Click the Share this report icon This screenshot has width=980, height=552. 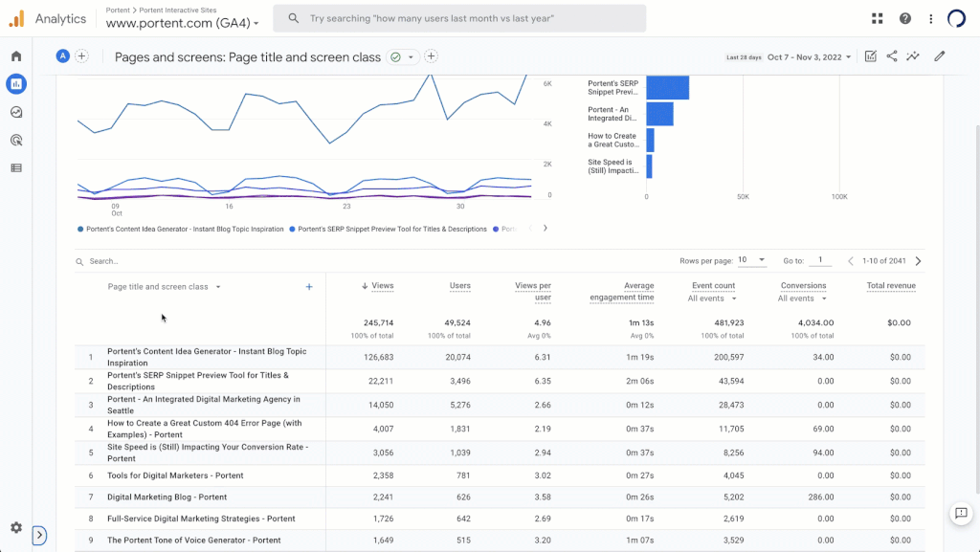point(892,56)
